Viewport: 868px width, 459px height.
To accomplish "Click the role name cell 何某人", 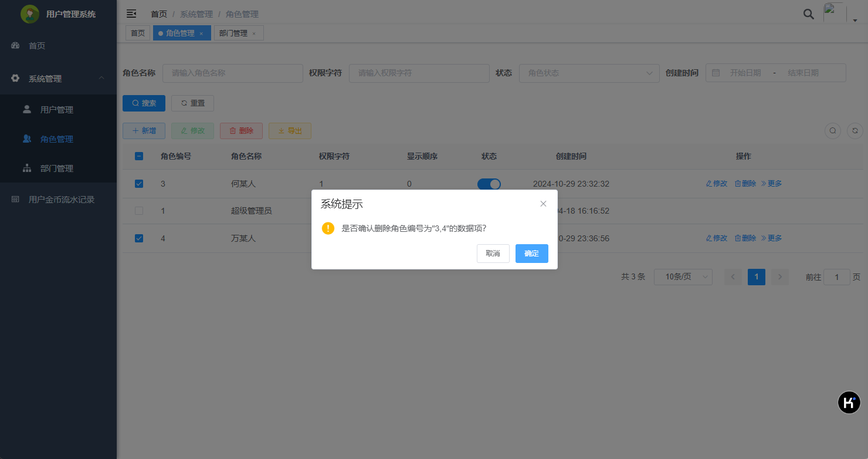I will tap(243, 184).
